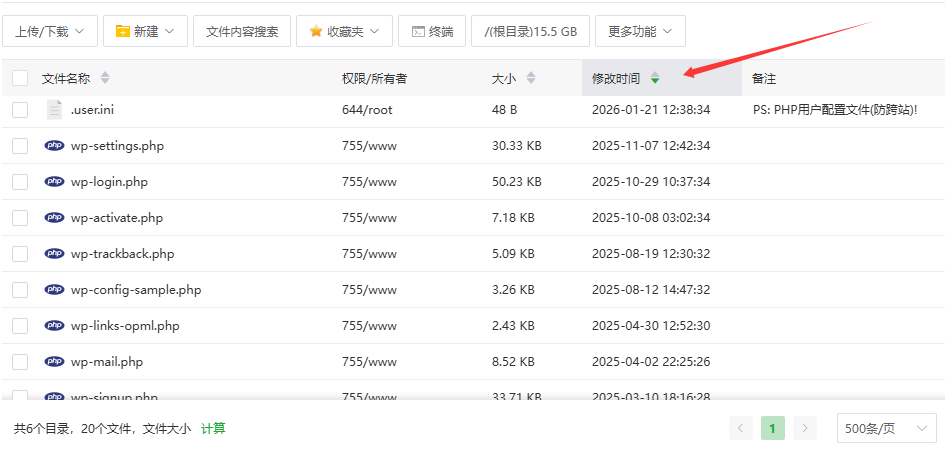Check the wp-trackback.php row checkbox
The height and width of the screenshot is (450, 945).
tap(20, 254)
